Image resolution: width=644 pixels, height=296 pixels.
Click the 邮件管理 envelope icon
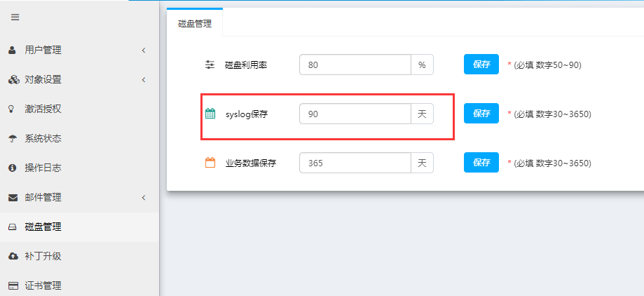[x=13, y=198]
